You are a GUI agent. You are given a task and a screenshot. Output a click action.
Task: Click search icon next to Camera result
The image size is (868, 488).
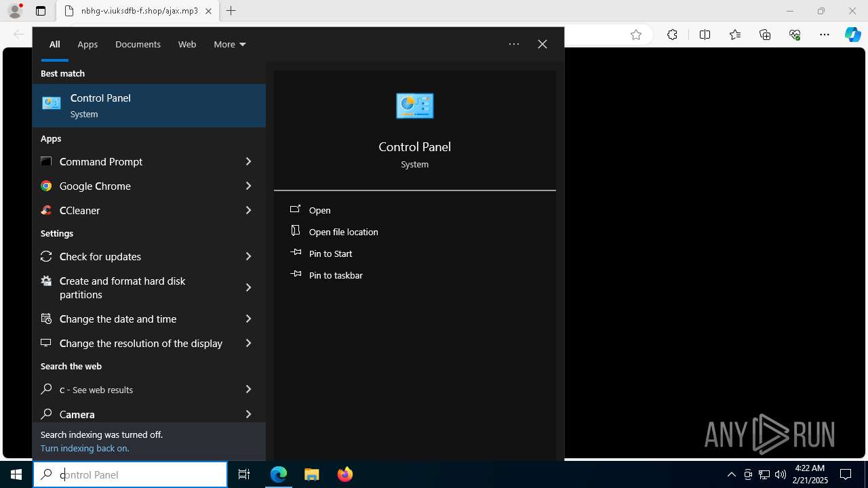[x=46, y=413]
